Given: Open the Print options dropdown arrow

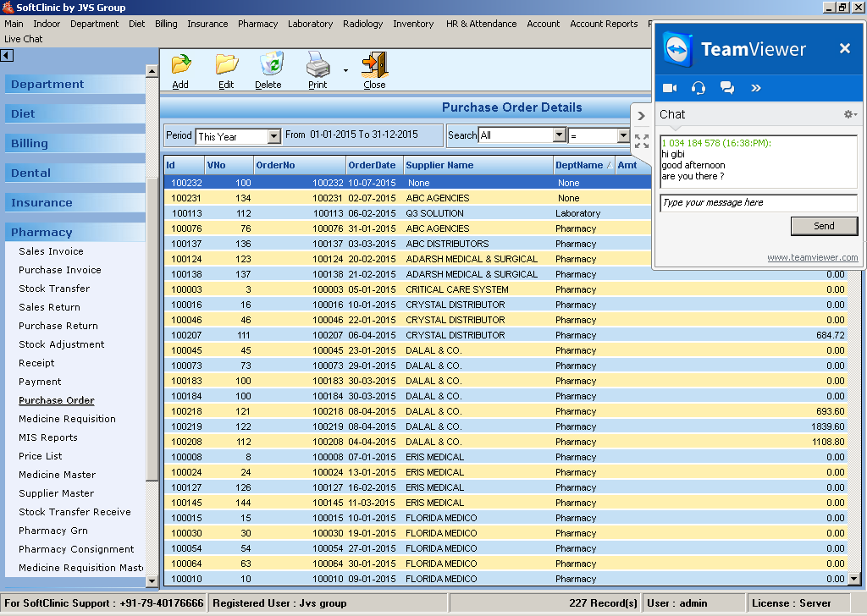Looking at the screenshot, I should (x=345, y=71).
